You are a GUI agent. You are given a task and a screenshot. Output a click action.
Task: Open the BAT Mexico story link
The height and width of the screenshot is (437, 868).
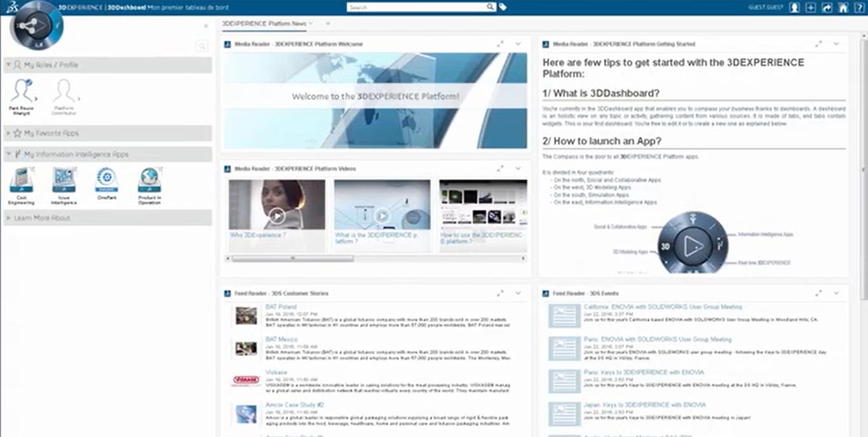coord(281,339)
